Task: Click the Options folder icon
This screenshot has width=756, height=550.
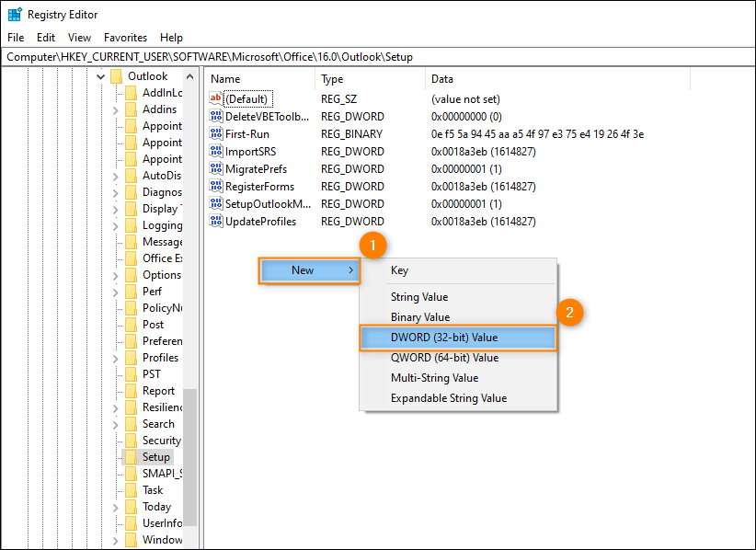Action: tap(131, 275)
